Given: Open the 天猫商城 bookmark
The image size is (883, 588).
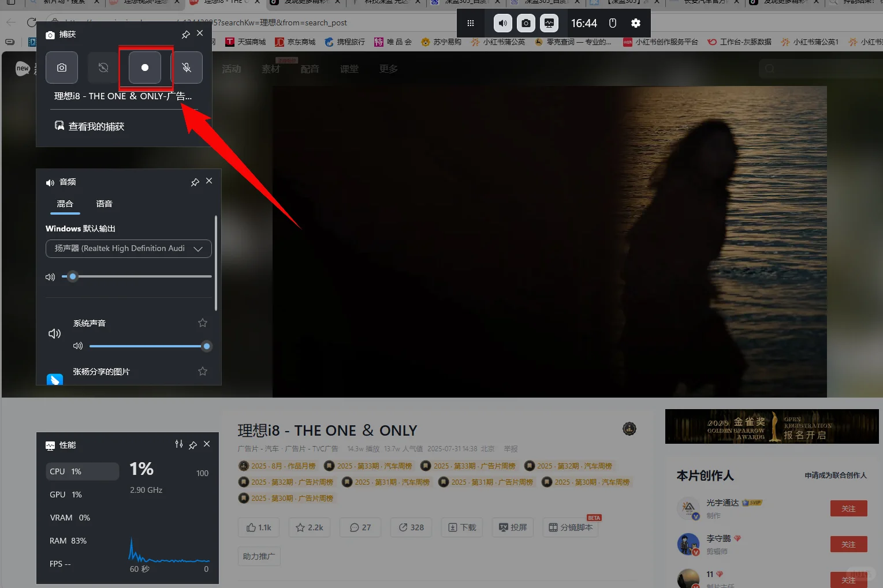Looking at the screenshot, I should click(x=246, y=42).
